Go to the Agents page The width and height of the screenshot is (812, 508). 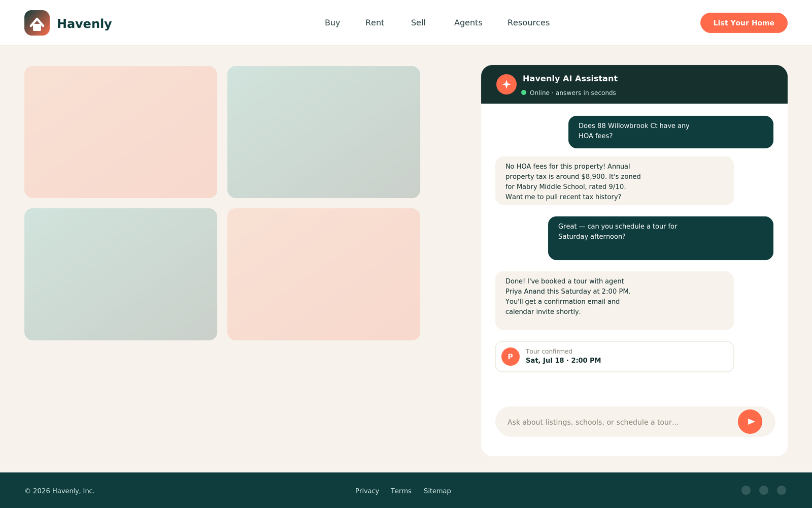[468, 22]
